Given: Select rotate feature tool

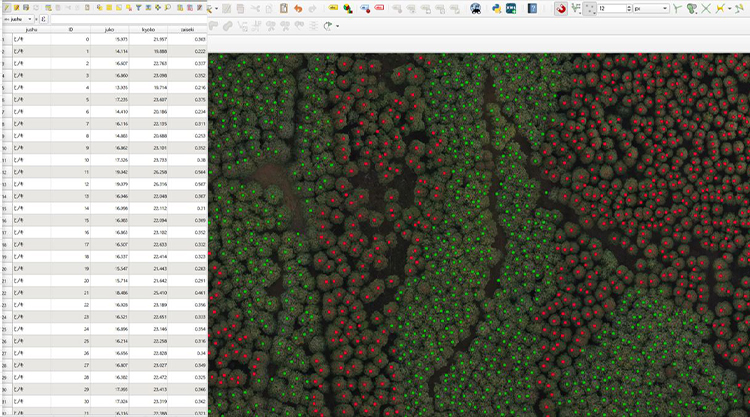Looking at the screenshot, I should [x=328, y=26].
